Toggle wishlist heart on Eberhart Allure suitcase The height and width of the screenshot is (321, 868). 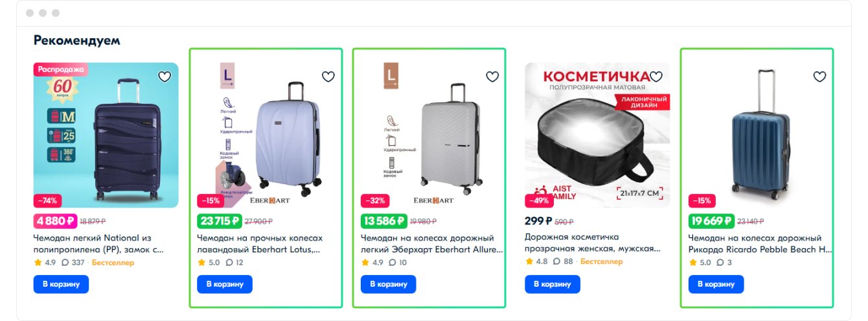[492, 77]
